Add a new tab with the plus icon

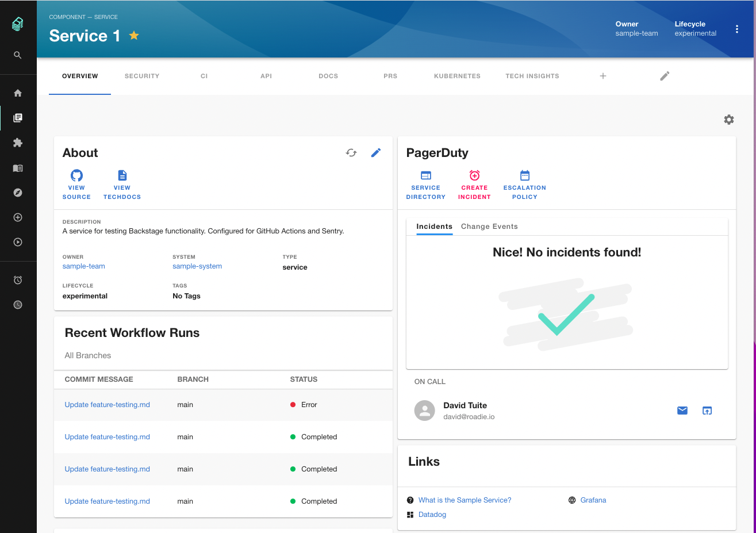(603, 76)
